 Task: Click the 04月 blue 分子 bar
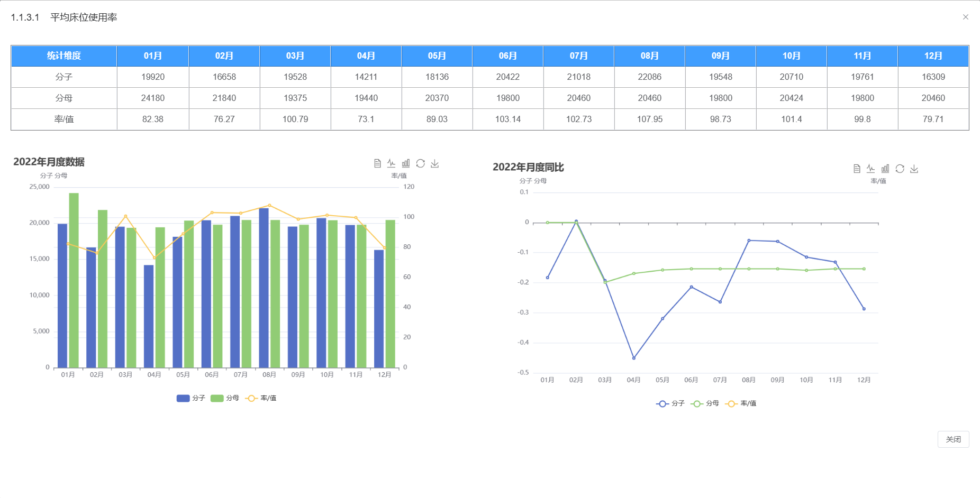point(149,316)
